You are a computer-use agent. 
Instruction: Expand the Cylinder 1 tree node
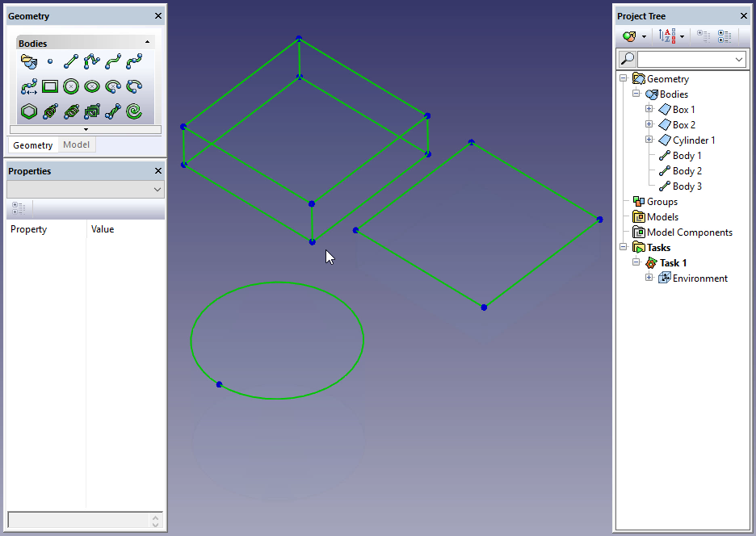(649, 140)
